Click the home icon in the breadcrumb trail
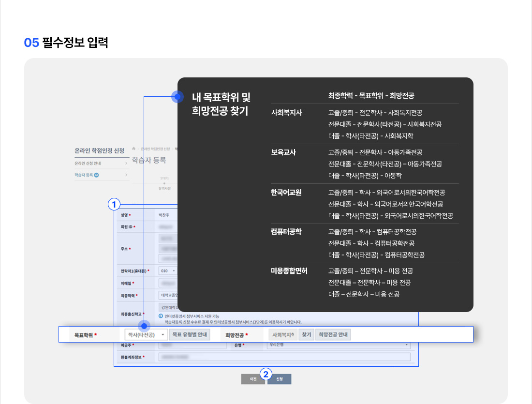The width and height of the screenshot is (532, 404). (x=133, y=149)
